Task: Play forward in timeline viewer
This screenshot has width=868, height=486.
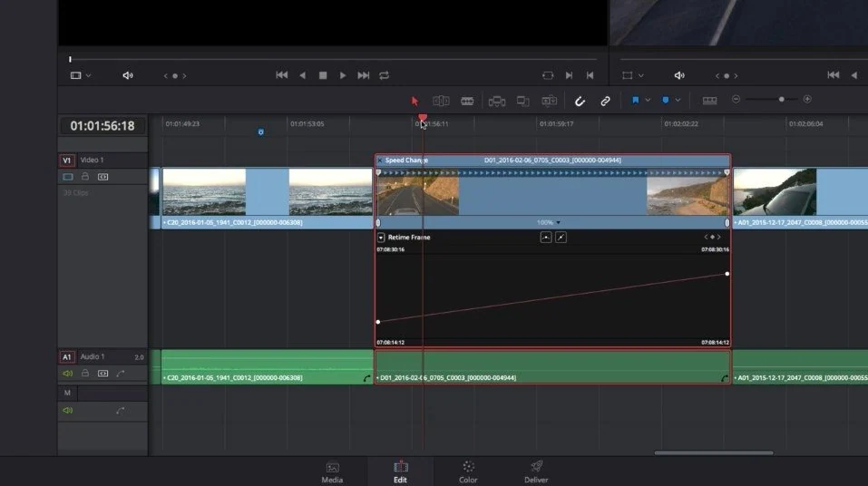Action: (343, 75)
